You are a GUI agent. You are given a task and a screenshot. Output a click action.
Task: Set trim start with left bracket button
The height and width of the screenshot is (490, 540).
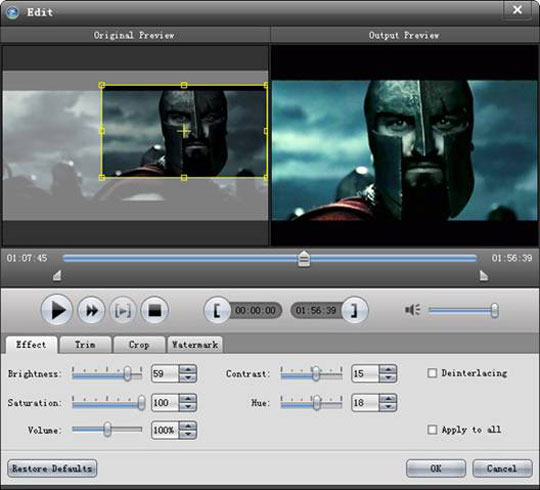(x=217, y=310)
